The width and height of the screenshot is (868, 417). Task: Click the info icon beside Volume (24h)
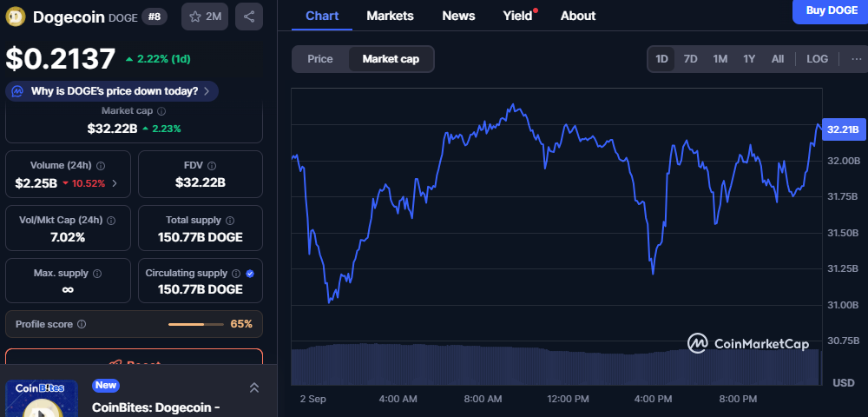101,165
